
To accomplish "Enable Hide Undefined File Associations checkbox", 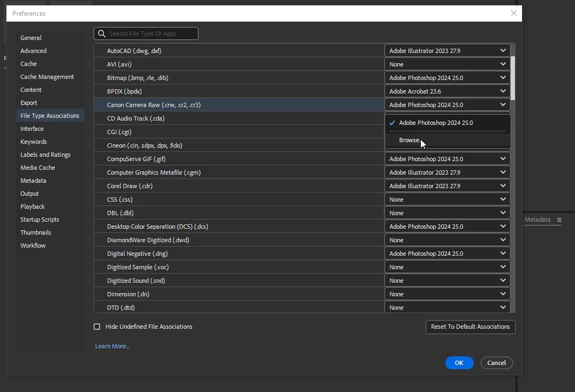I will coord(97,327).
